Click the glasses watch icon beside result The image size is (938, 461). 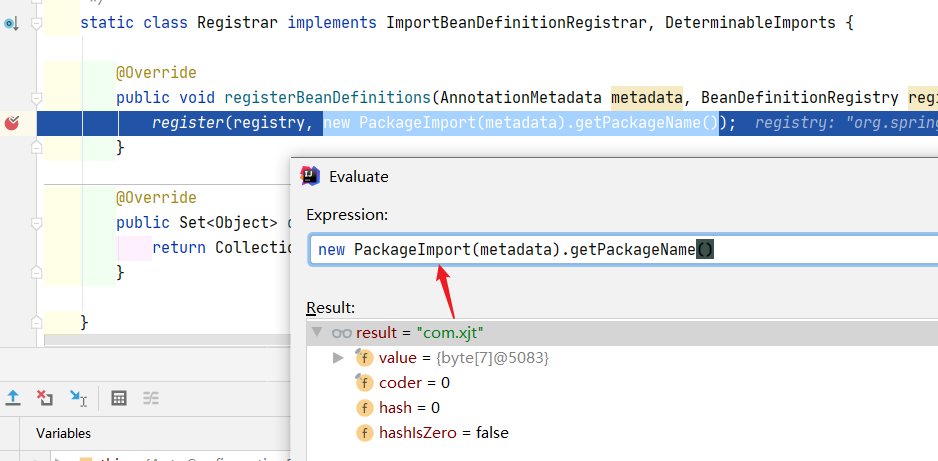pos(341,332)
